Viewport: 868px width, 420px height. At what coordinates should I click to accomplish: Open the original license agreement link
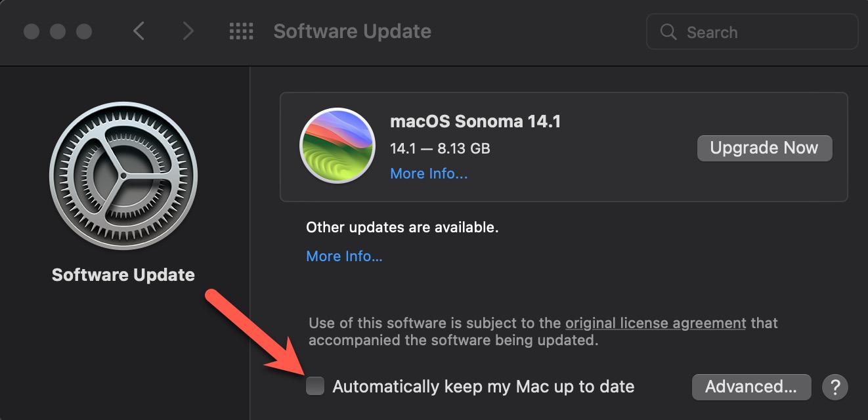point(655,323)
